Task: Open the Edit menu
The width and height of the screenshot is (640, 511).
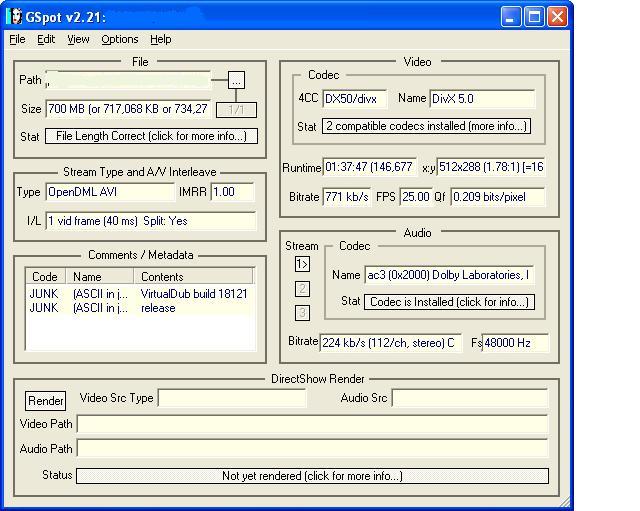Action: click(46, 39)
